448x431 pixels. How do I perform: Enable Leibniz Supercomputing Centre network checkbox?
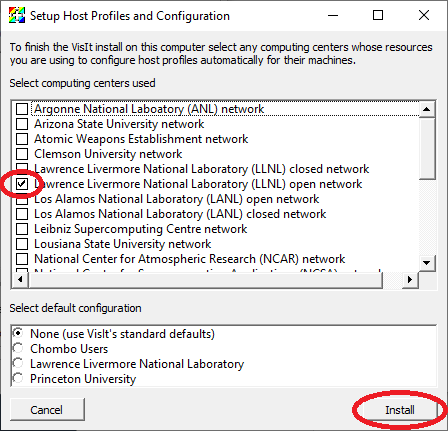[x=22, y=229]
